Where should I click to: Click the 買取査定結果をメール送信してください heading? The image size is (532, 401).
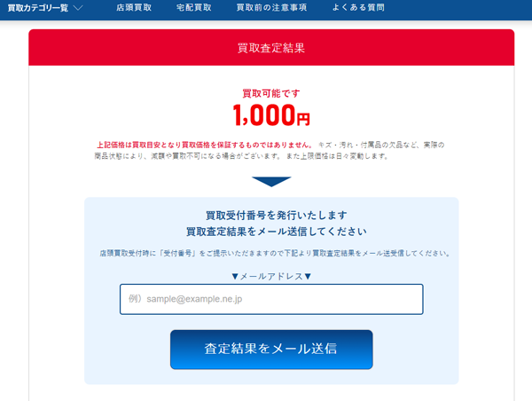[277, 232]
